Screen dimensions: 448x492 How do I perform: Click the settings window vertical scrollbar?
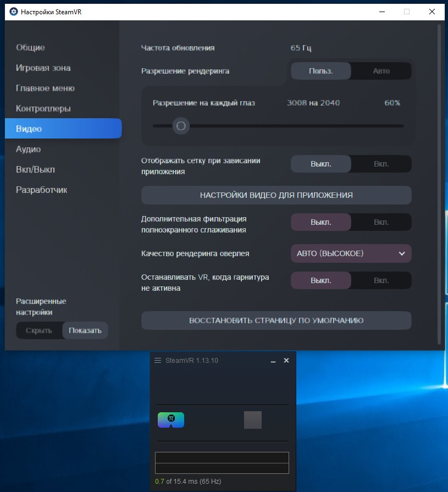(439, 184)
